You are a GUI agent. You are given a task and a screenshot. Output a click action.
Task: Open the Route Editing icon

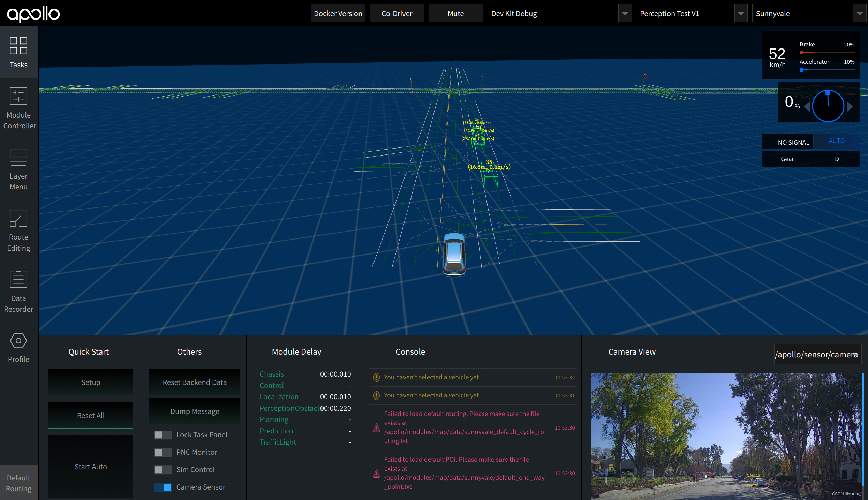(x=18, y=218)
